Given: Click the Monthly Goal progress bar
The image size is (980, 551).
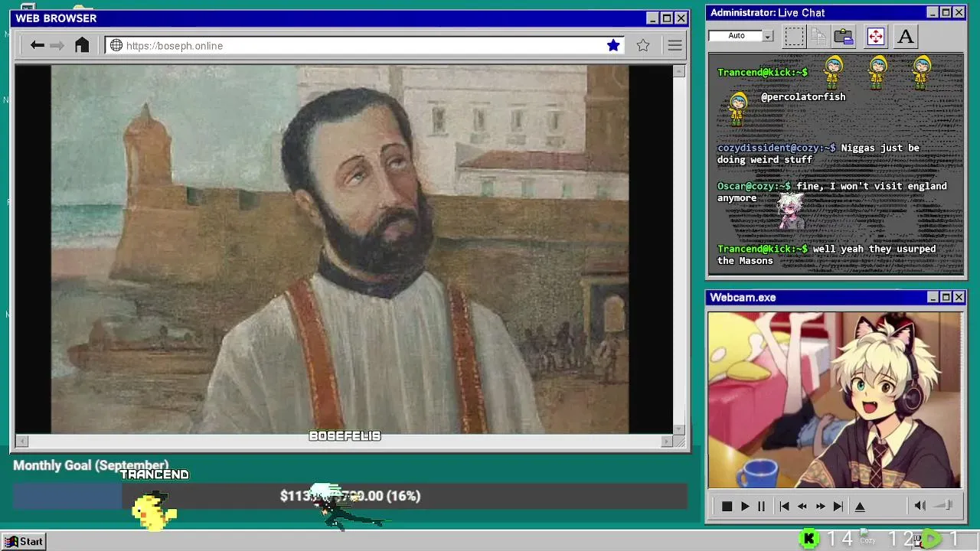Looking at the screenshot, I should [x=350, y=496].
